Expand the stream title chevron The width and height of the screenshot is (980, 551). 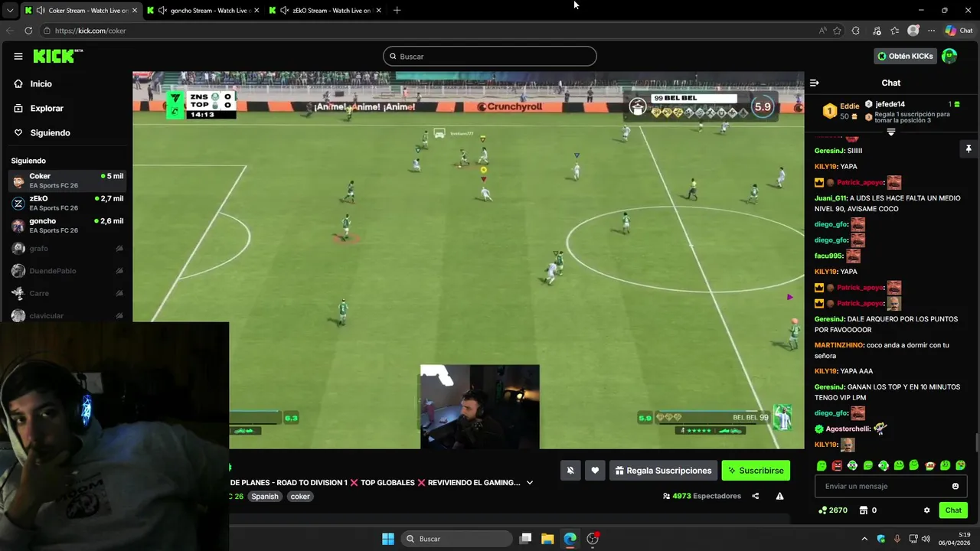point(529,483)
